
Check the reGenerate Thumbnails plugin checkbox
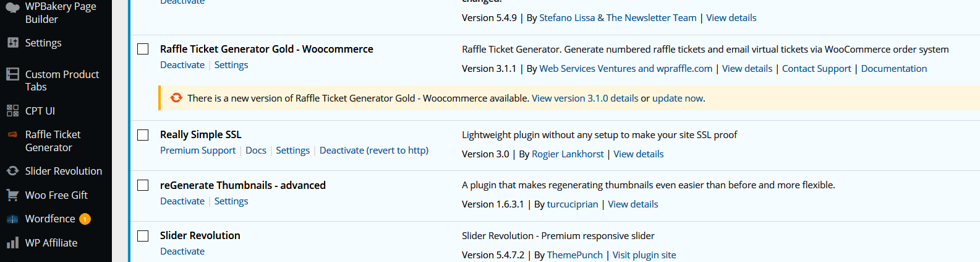click(143, 185)
